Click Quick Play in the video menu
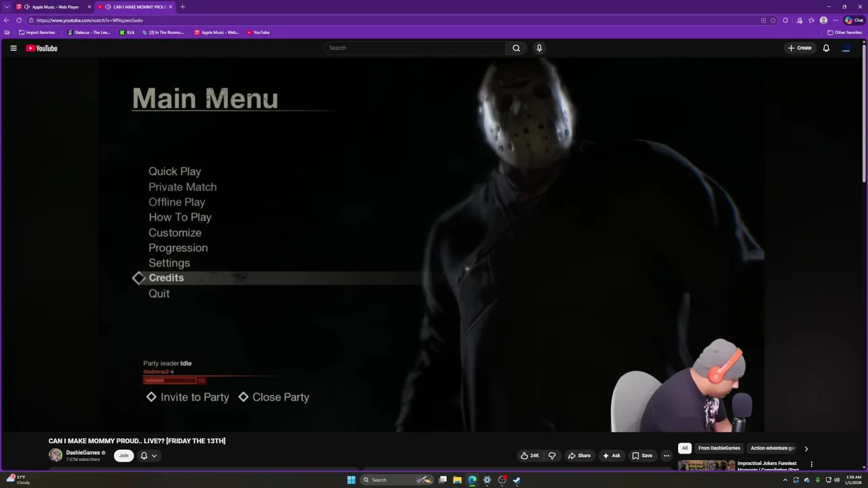Viewport: 868px width, 488px height. point(175,171)
